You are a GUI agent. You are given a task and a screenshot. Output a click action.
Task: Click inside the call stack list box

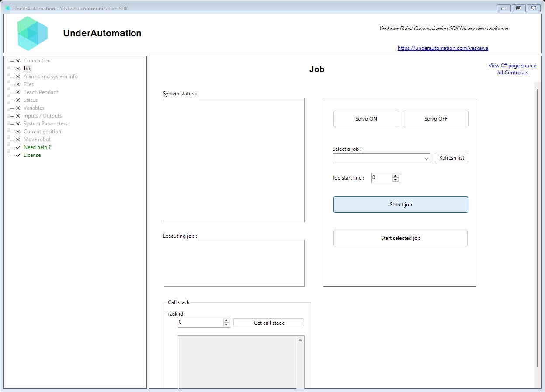pyautogui.click(x=237, y=362)
